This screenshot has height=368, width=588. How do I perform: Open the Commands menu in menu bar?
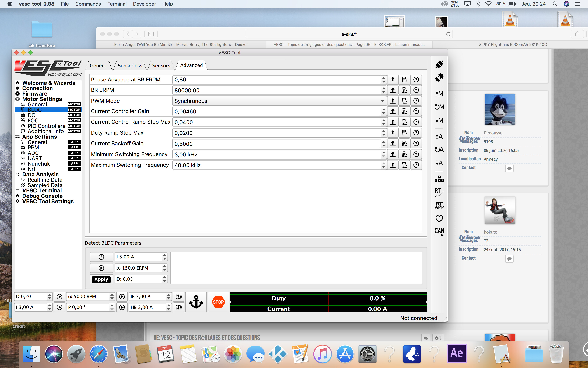click(88, 4)
